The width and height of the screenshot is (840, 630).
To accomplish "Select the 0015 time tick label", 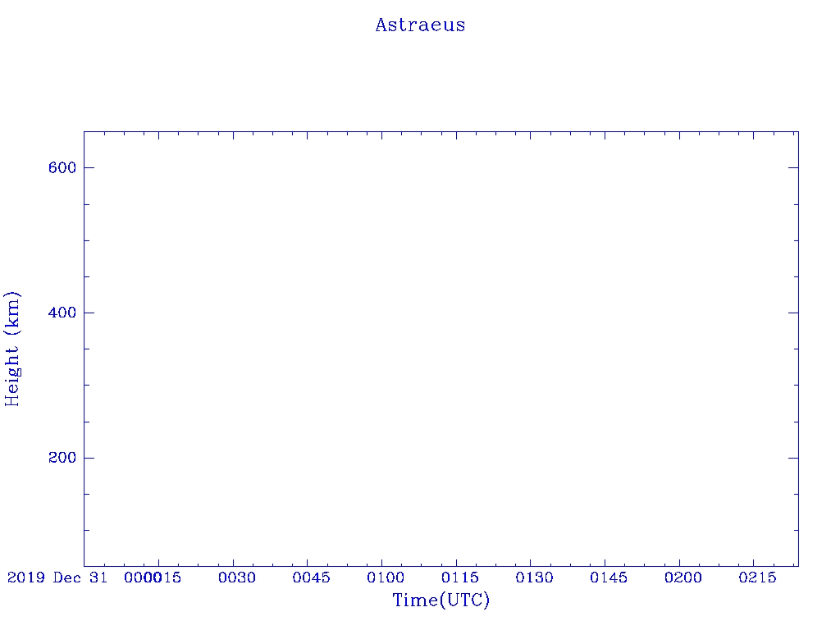I will (x=162, y=577).
